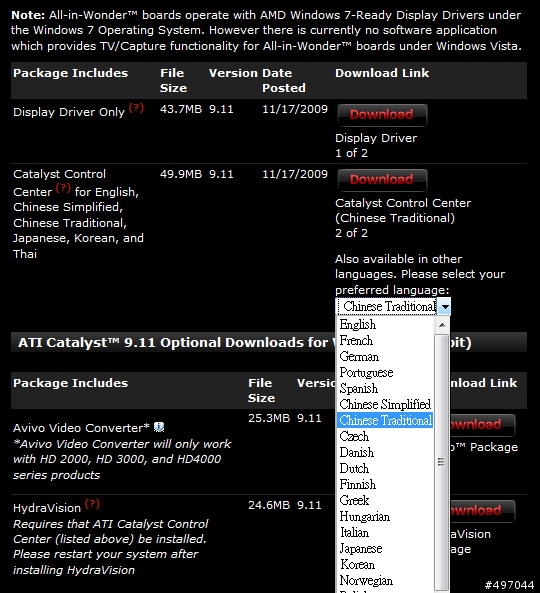540x593 pixels.
Task: Download the Avivo Video Converter package
Action: pyautogui.click(x=482, y=425)
